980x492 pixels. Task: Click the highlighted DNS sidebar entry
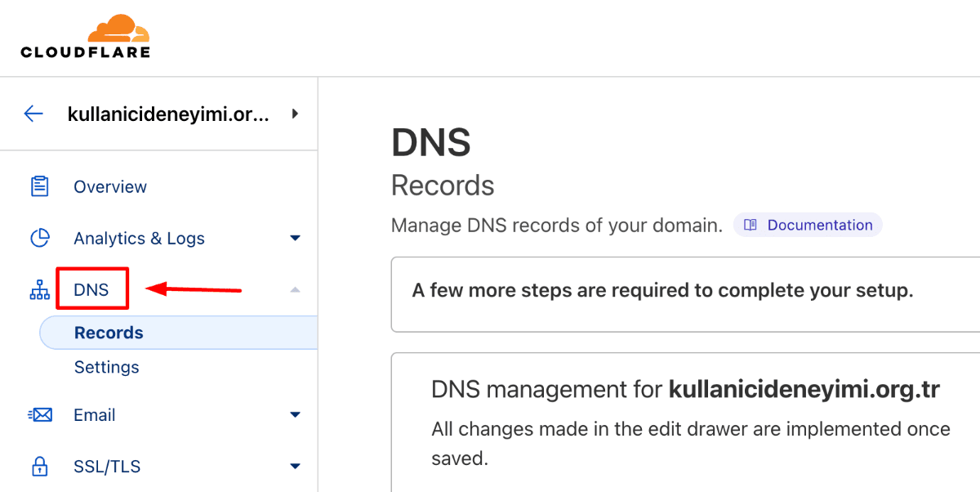point(92,289)
